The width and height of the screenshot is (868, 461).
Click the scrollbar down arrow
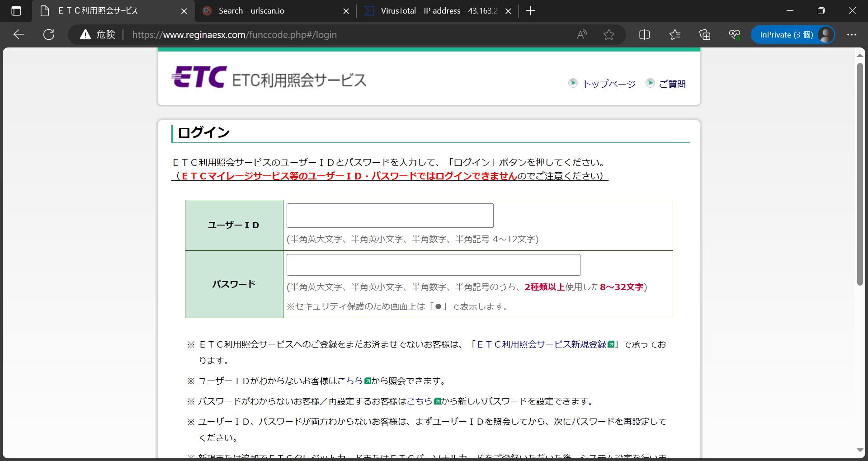(860, 450)
